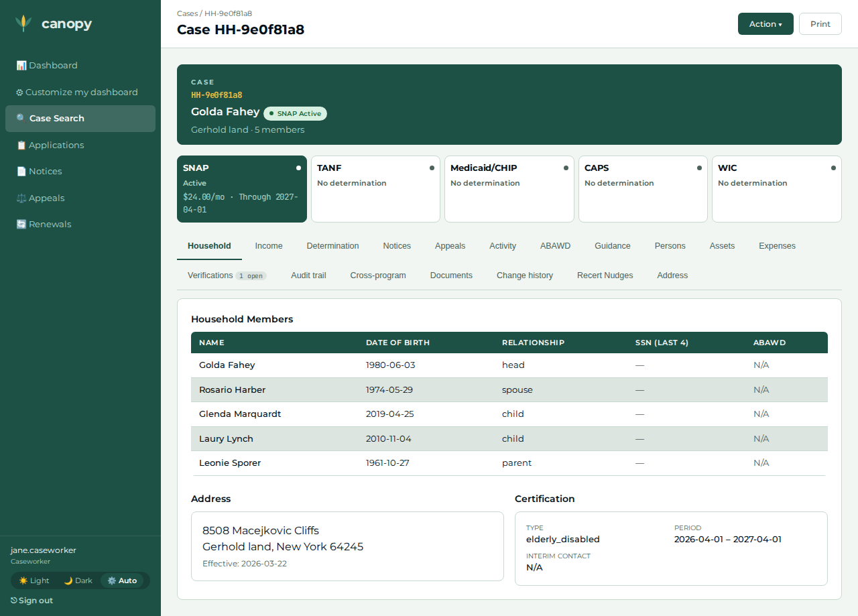Open the Documents tab
Screen dimensions: 858x616
coord(451,275)
